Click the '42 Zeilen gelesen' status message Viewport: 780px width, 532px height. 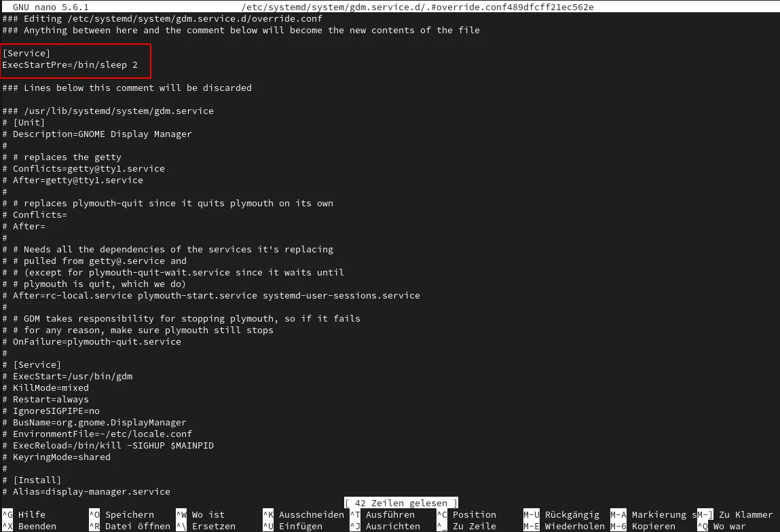(401, 503)
